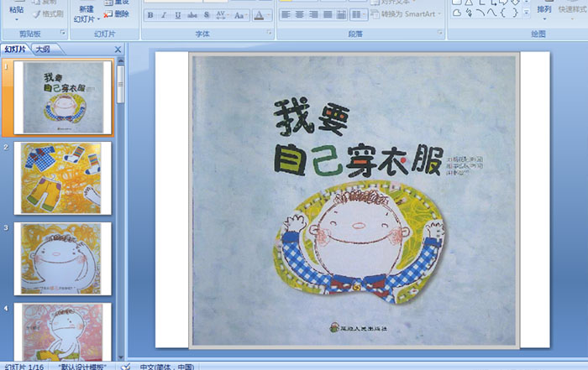Expand the shapes gallery more arrow
This screenshot has height=370, width=588.
click(x=527, y=13)
